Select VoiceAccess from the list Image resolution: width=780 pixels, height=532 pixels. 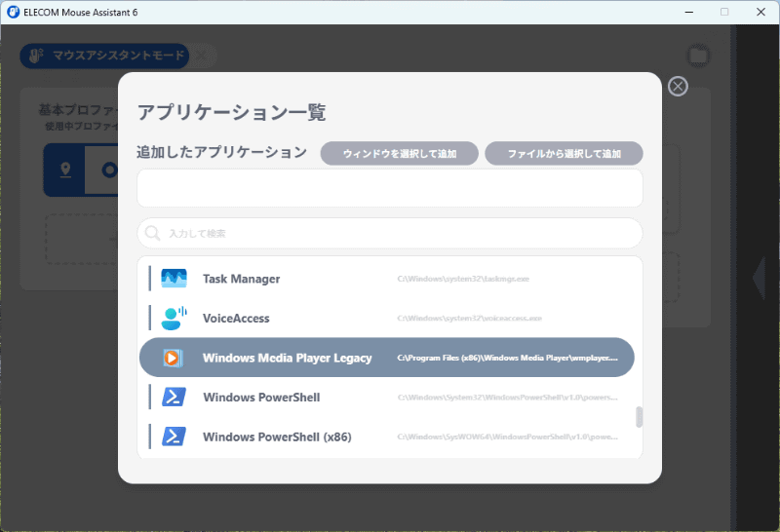387,319
